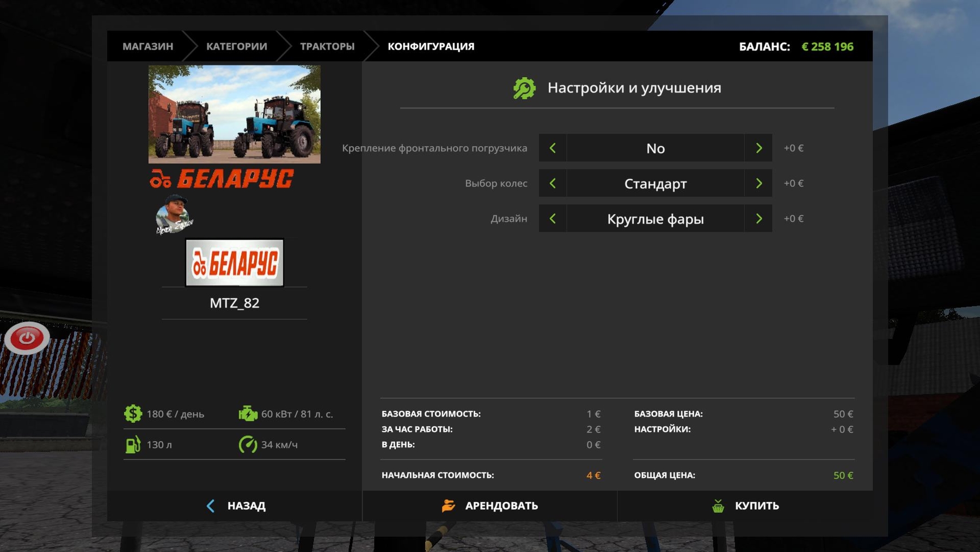
Task: Click the shopping basket buy icon
Action: 718,506
